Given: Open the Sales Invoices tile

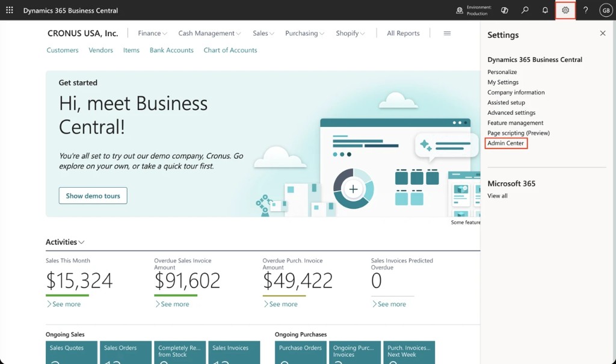Looking at the screenshot, I should (234, 353).
